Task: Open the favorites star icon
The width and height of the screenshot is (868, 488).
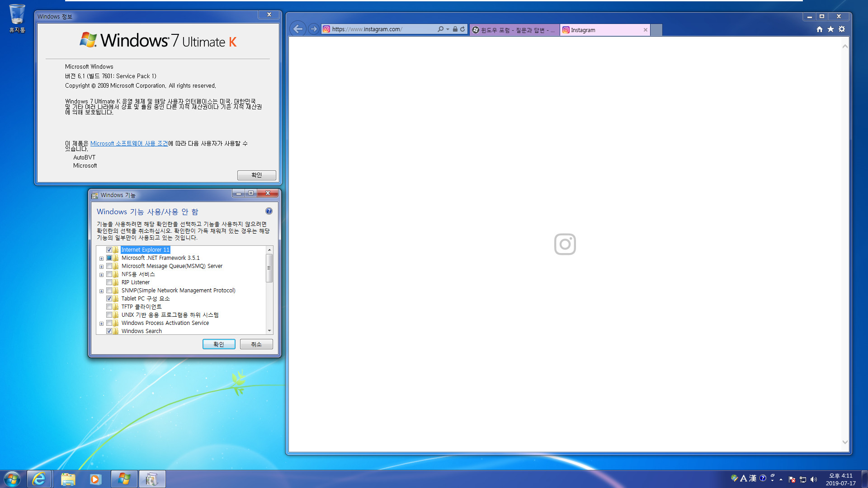Action: click(x=830, y=29)
